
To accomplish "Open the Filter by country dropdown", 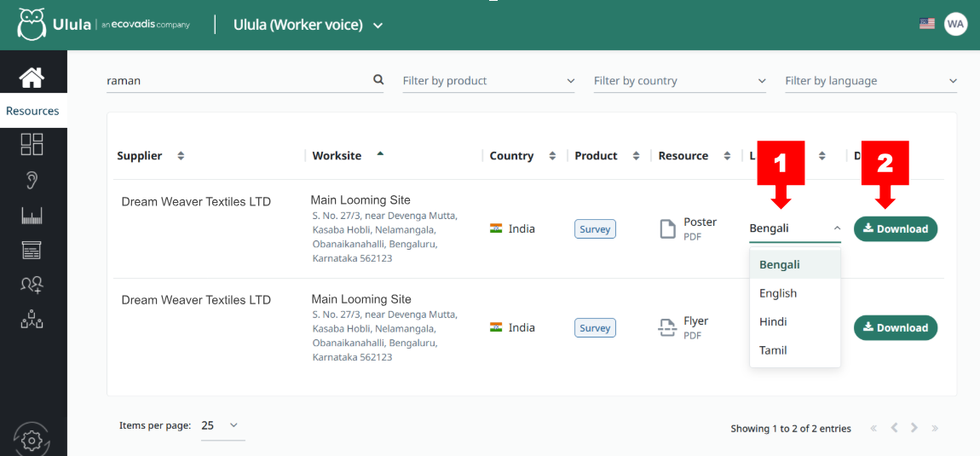I will (680, 81).
